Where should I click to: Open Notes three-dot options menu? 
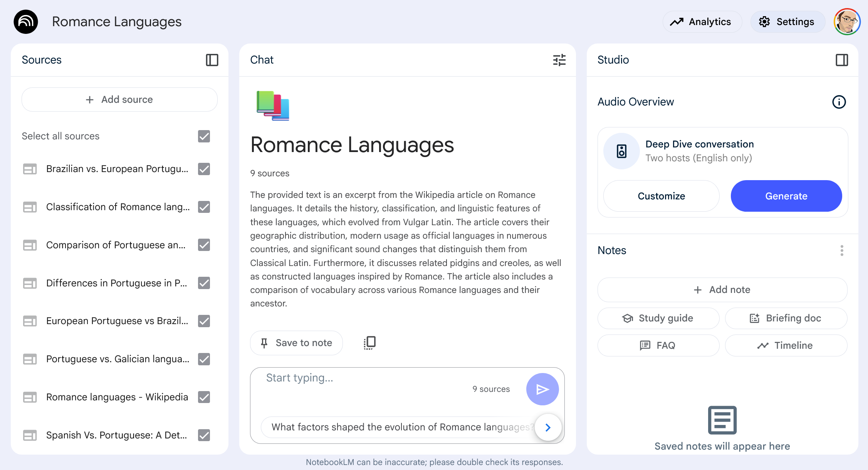(841, 251)
